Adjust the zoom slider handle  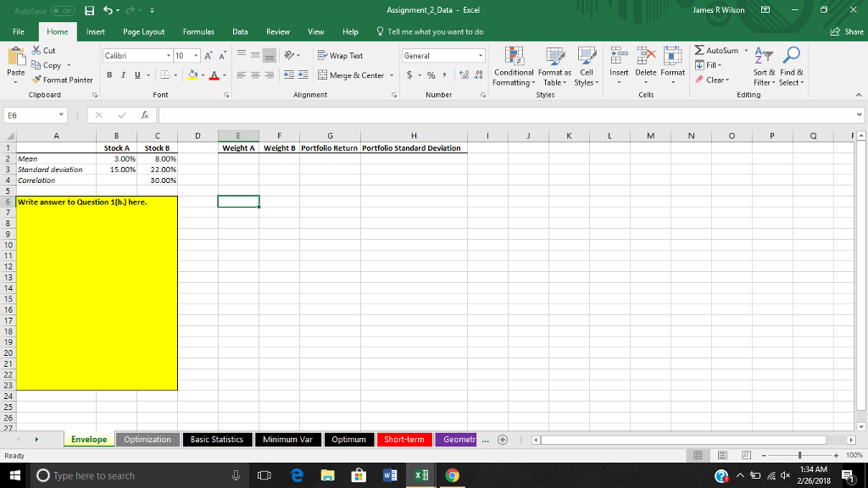[799, 455]
